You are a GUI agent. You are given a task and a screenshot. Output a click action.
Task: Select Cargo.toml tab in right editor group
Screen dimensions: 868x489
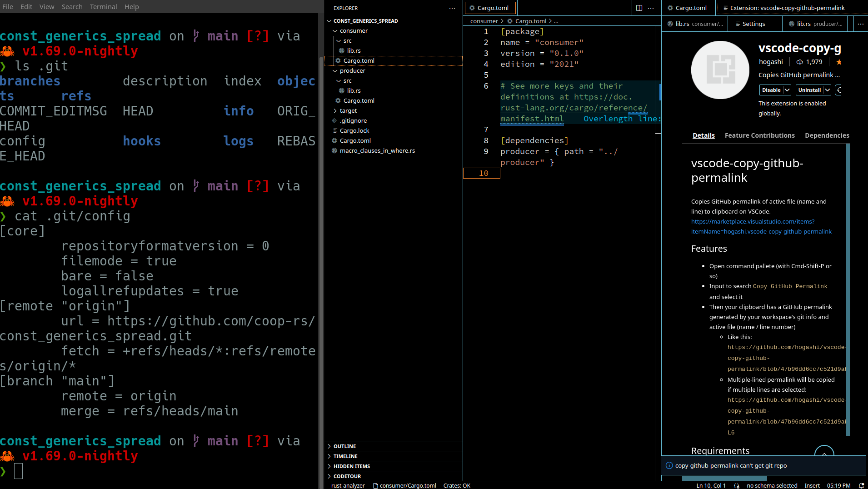click(687, 8)
